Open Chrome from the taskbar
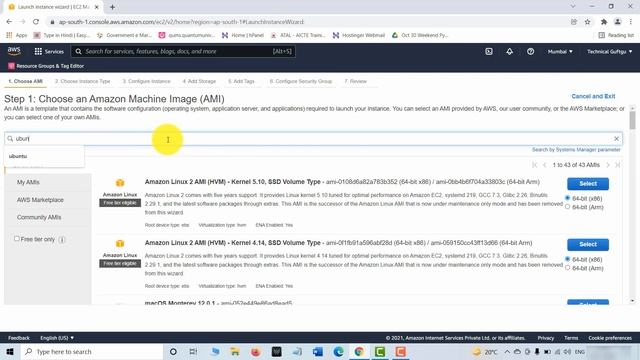The width and height of the screenshot is (640, 360). (x=359, y=351)
